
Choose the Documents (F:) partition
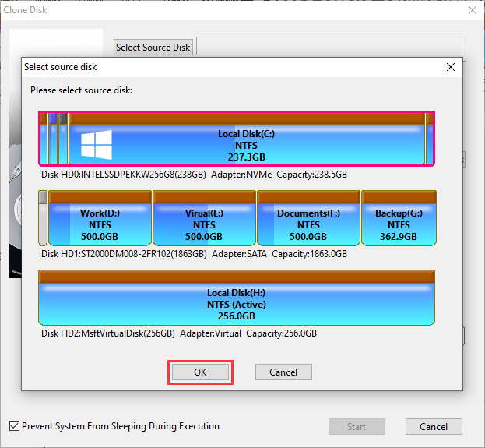(x=308, y=224)
